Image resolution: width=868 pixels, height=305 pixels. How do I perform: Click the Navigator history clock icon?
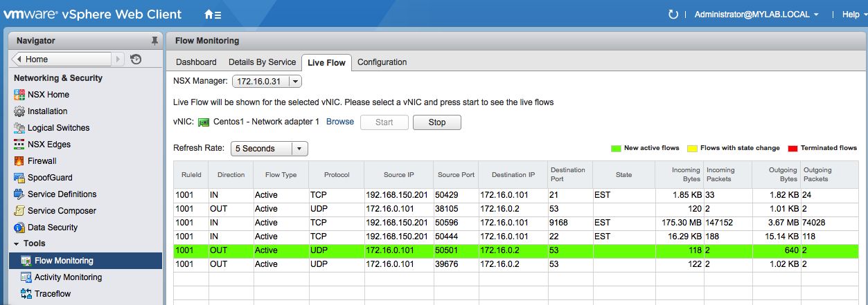click(136, 59)
